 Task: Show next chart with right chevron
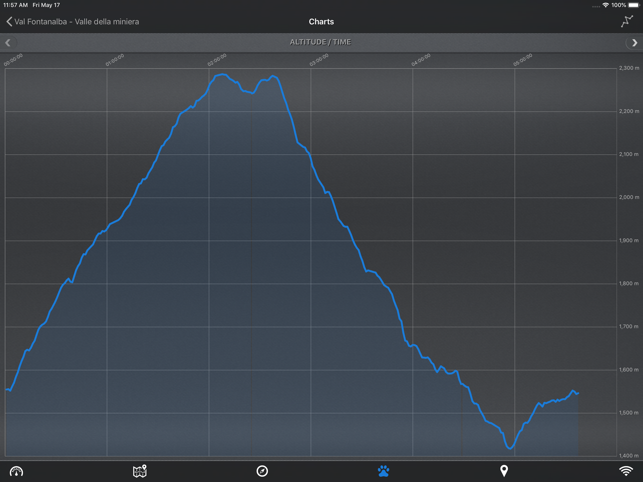pos(634,42)
